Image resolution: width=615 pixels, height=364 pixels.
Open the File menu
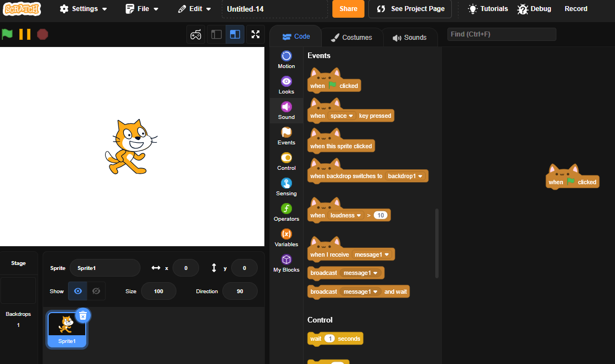(142, 9)
